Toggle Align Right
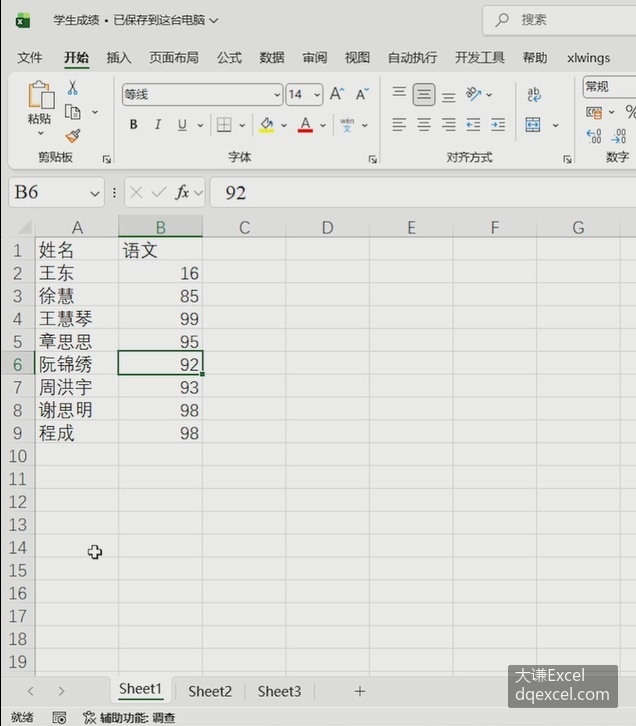636x726 pixels. [x=449, y=125]
